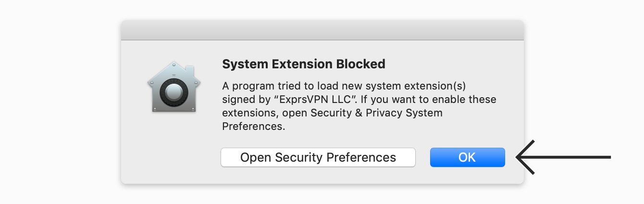The width and height of the screenshot is (644, 204).
Task: Click the blue OK button
Action: [467, 157]
